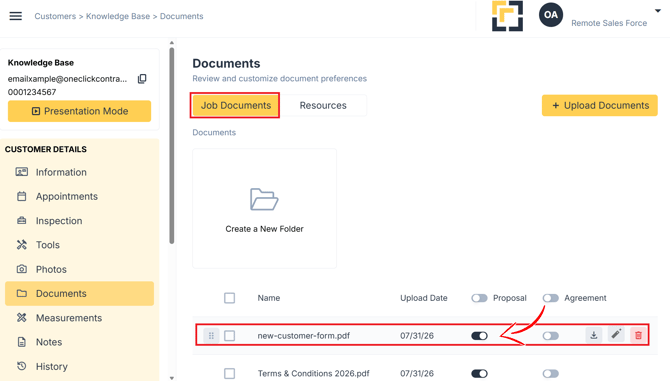Image resolution: width=670 pixels, height=381 pixels.
Task: Click the emailxample@oneclickcontra... email text
Action: (x=68, y=79)
